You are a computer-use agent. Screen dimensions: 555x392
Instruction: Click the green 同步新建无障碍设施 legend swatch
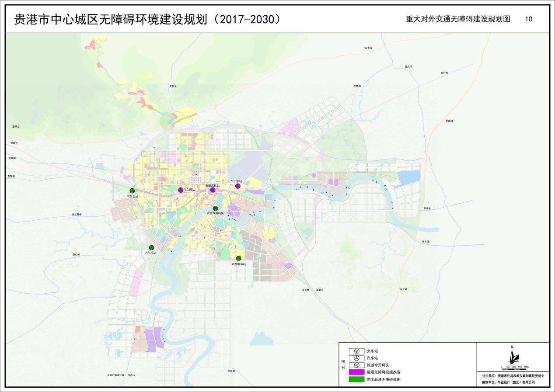(x=357, y=379)
